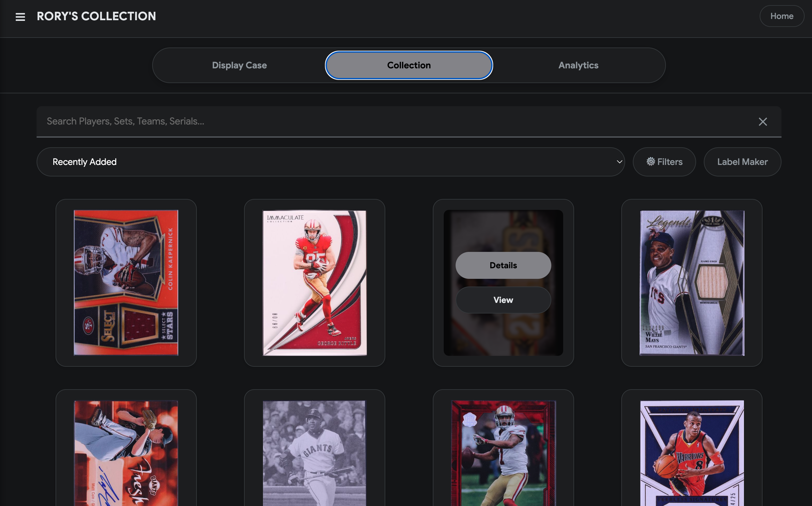Open the Warriors number 8 basketball card

pyautogui.click(x=692, y=453)
